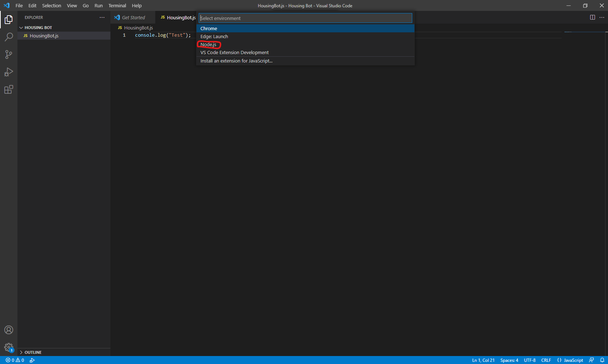The height and width of the screenshot is (364, 608).
Task: Open Source Control view
Action: (9, 54)
